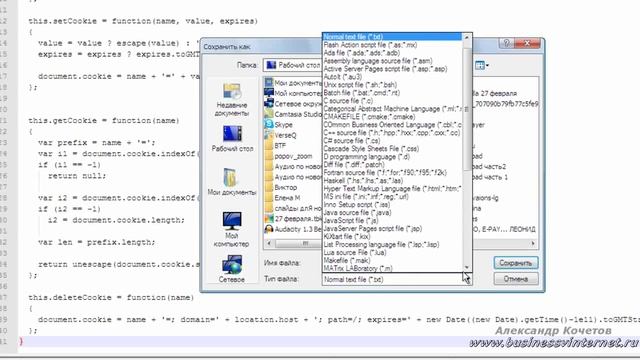Select VerseQ item in file list
This screenshot has width=640, height=360.
click(x=281, y=135)
